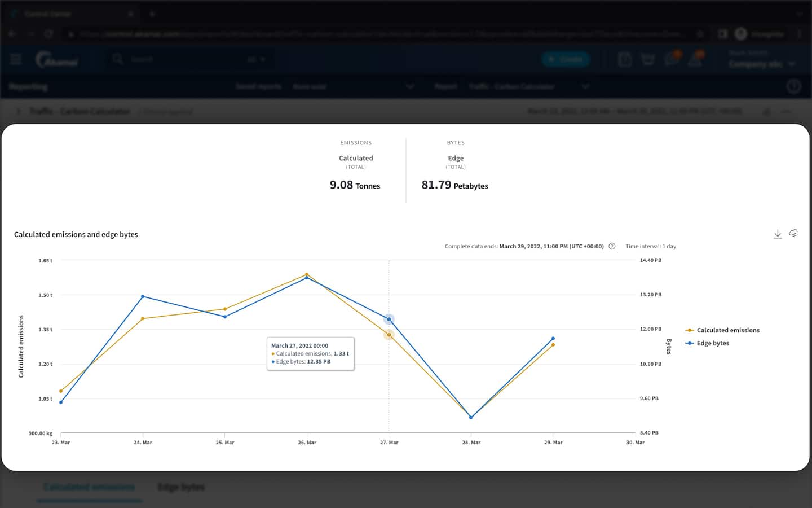Expand the Report selector dropdown
Screen dimensions: 812x508
[585, 86]
